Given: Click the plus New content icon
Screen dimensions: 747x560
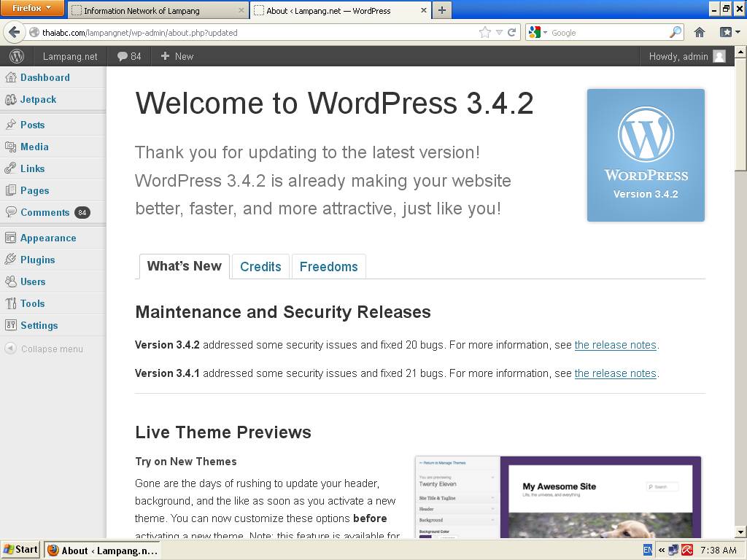Looking at the screenshot, I should 166,56.
